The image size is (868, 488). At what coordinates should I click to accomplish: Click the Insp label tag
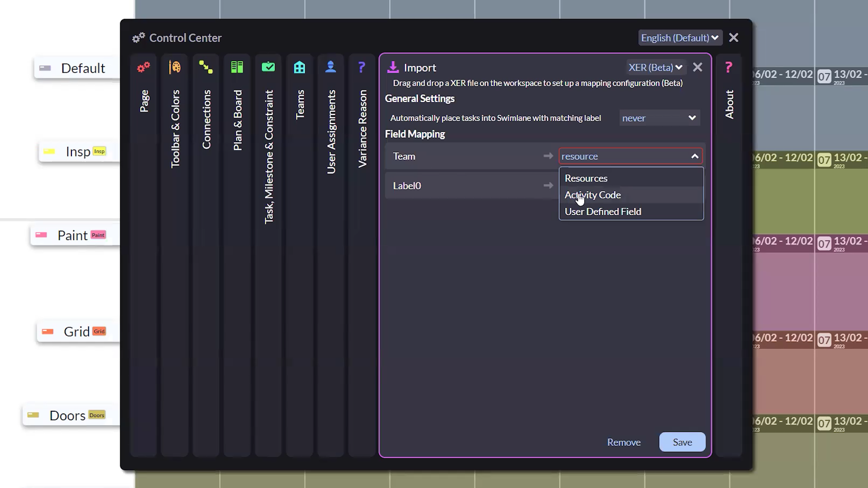pyautogui.click(x=99, y=151)
